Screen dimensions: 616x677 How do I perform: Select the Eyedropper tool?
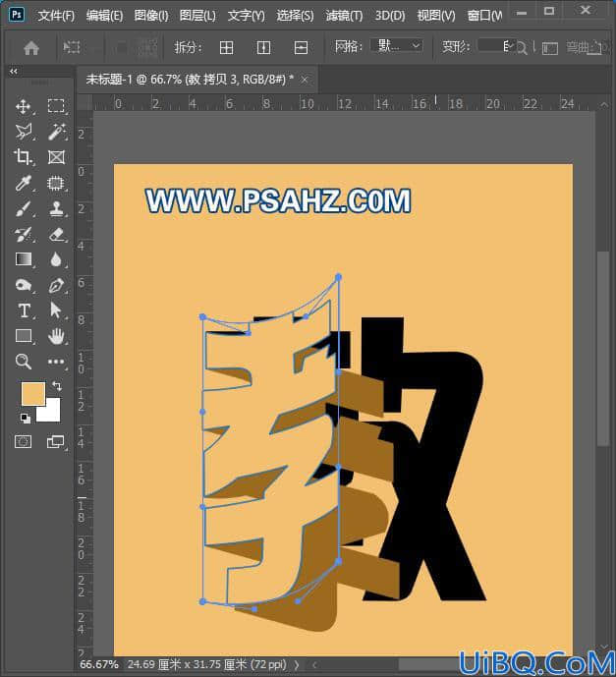(24, 183)
